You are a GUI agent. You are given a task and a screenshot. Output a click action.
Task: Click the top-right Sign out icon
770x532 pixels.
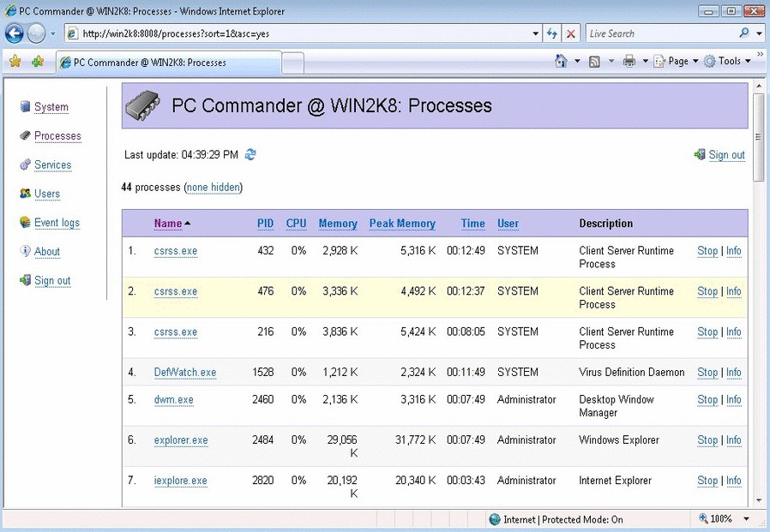pyautogui.click(x=700, y=154)
